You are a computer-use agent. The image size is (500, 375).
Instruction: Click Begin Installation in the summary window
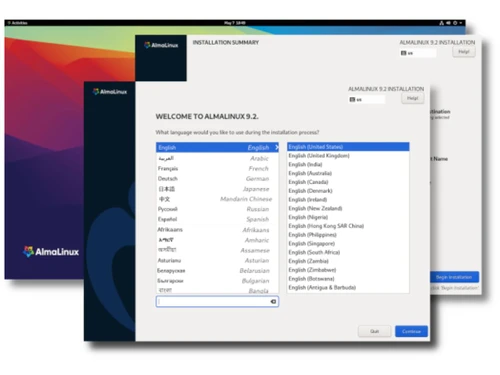click(454, 277)
